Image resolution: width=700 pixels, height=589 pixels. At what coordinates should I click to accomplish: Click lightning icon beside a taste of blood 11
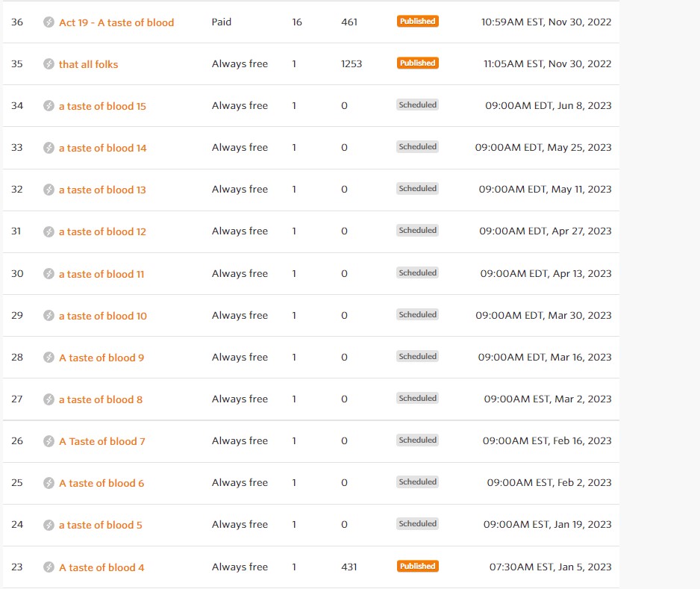tap(49, 274)
